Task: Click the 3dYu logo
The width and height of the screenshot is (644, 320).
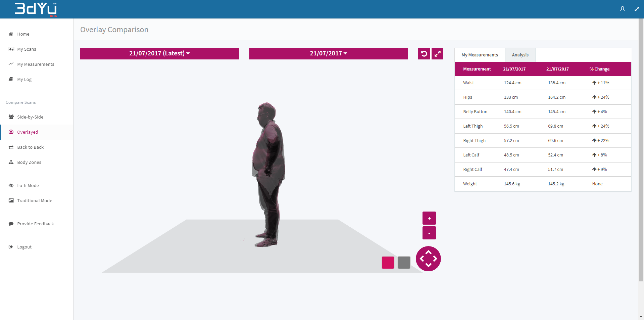Action: 36,9
